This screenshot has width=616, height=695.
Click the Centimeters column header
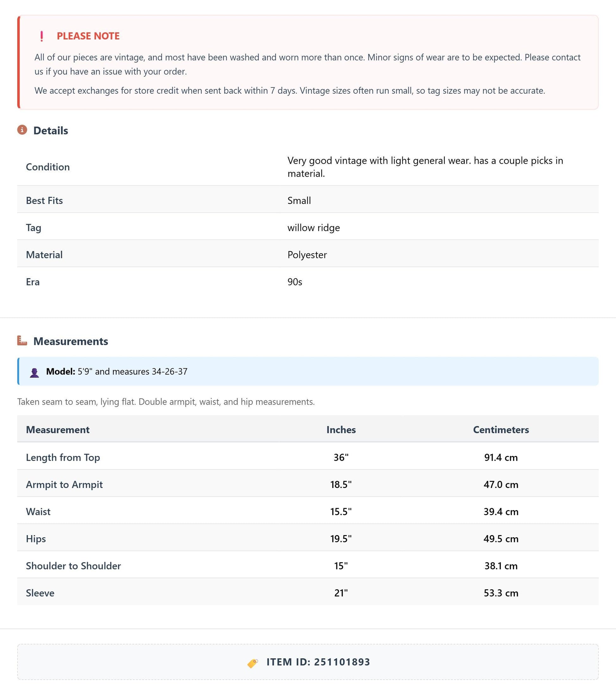501,429
